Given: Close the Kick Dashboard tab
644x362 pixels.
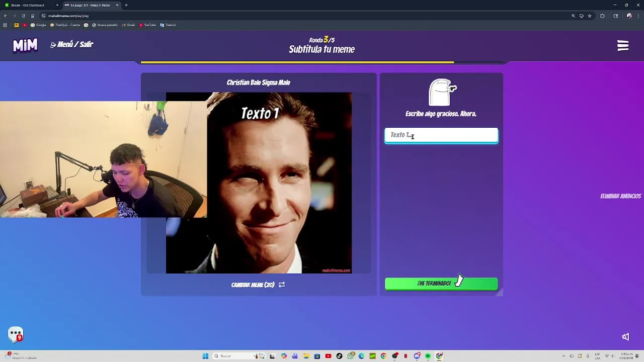Looking at the screenshot, I should [x=57, y=5].
